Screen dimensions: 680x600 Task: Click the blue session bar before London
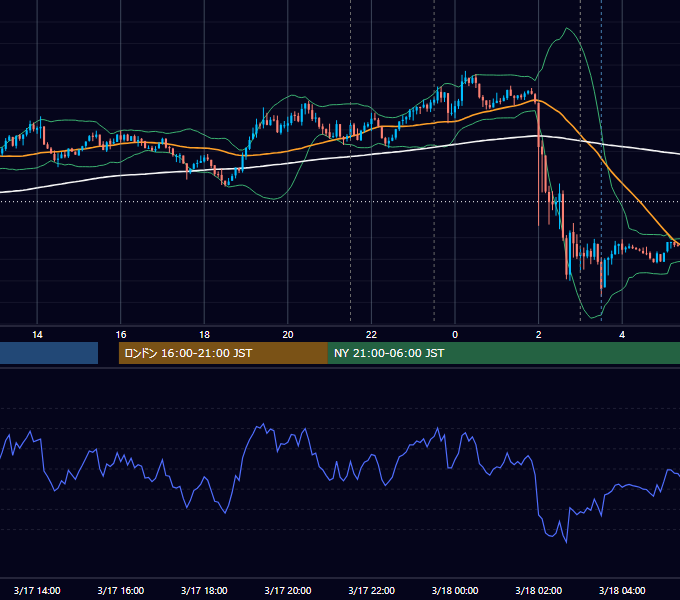pos(49,353)
